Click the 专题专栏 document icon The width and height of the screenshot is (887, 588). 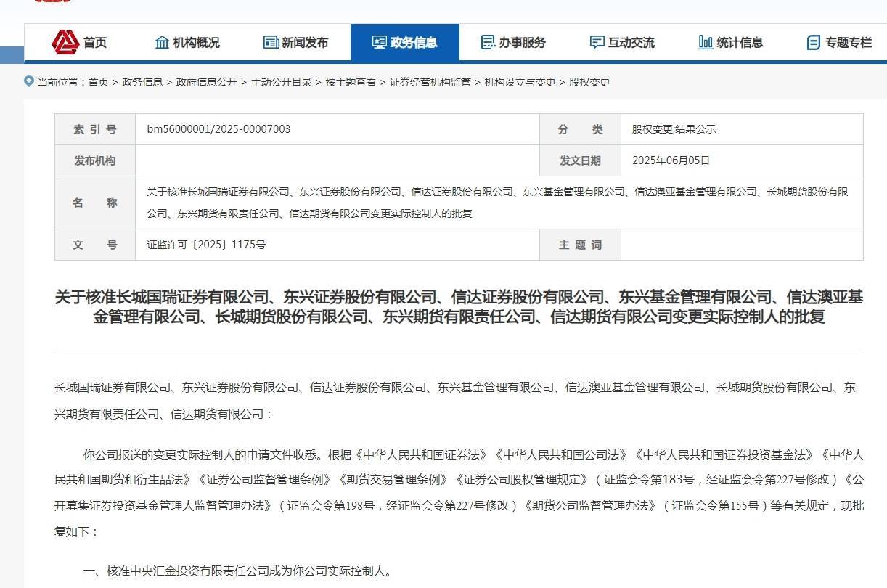814,42
